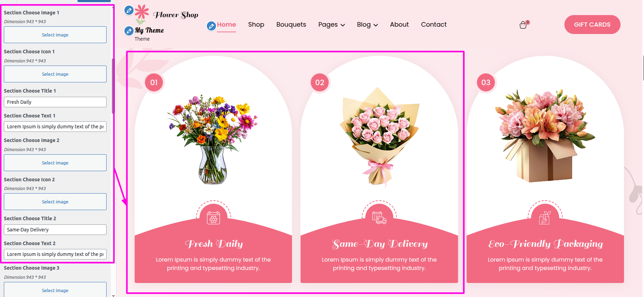Click the Section Choose Title 1 field
This screenshot has height=297, width=644.
[55, 102]
